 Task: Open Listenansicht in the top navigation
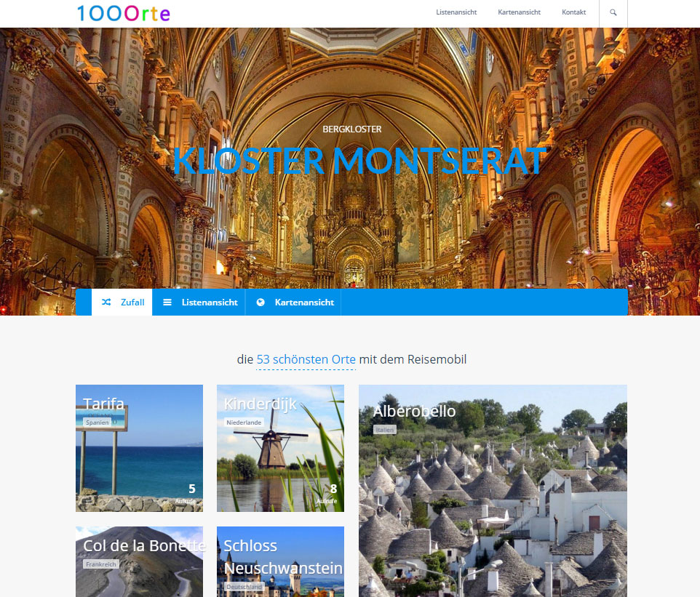pyautogui.click(x=456, y=12)
